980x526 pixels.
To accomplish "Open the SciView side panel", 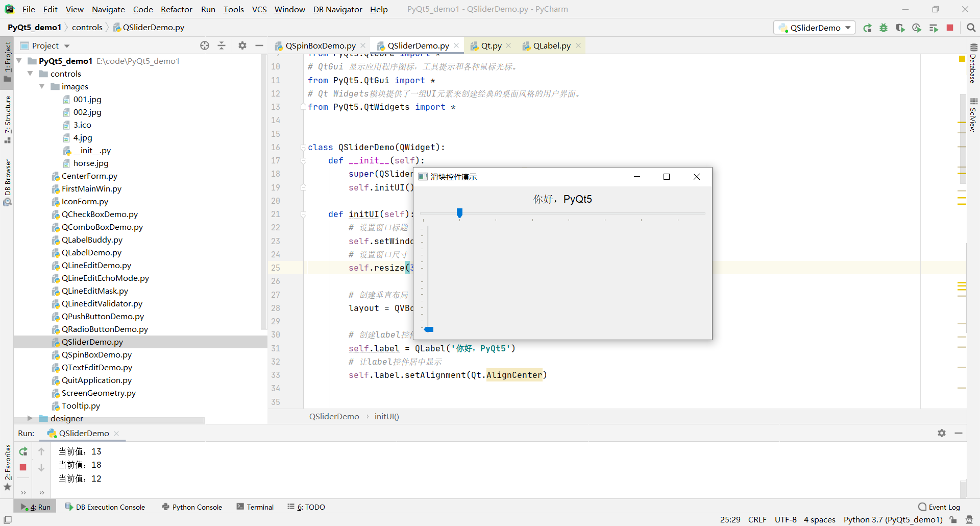I will 973,115.
